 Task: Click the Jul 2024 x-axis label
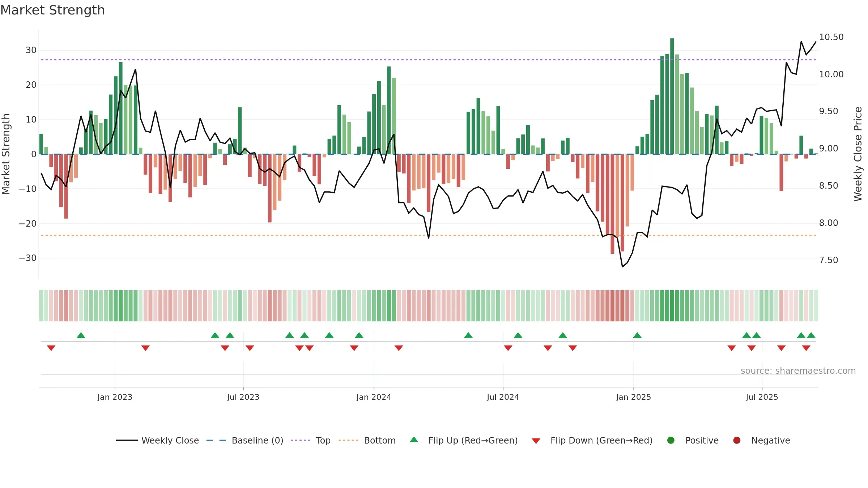(x=503, y=397)
